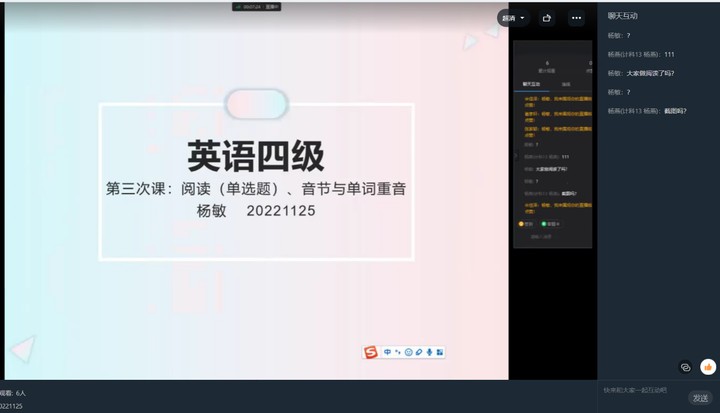Open the Sogou toolbox grid icon
This screenshot has width=720, height=413.
(440, 352)
